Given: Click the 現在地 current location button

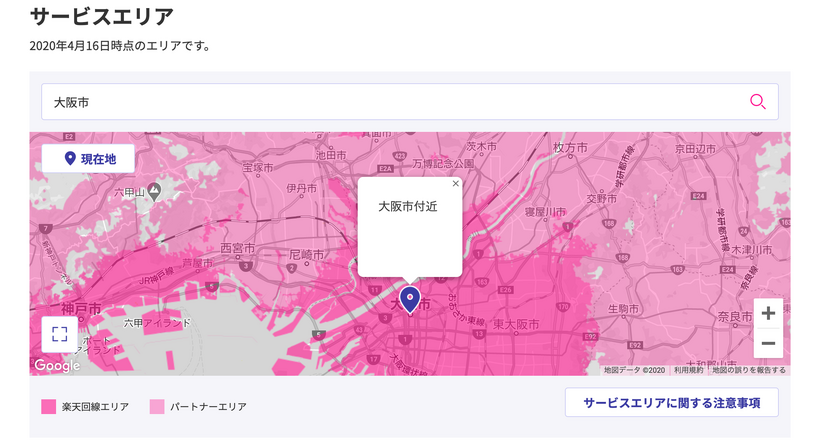Looking at the screenshot, I should point(88,159).
